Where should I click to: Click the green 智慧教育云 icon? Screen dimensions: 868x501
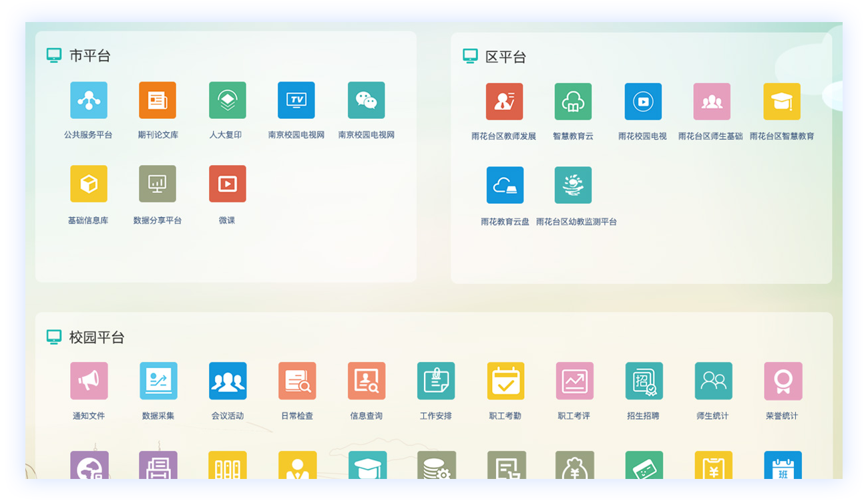pos(573,102)
